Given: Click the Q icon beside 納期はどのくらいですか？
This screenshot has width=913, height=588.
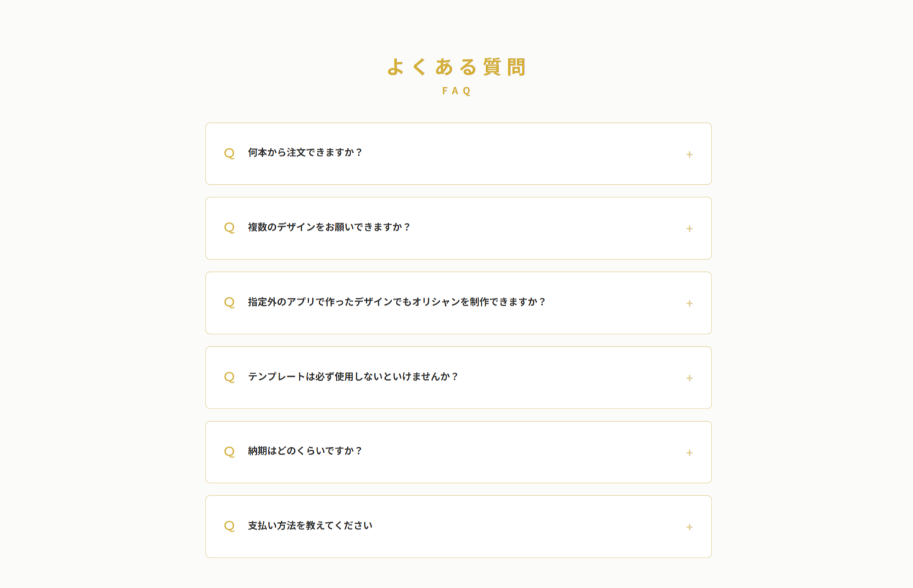Looking at the screenshot, I should 229,452.
